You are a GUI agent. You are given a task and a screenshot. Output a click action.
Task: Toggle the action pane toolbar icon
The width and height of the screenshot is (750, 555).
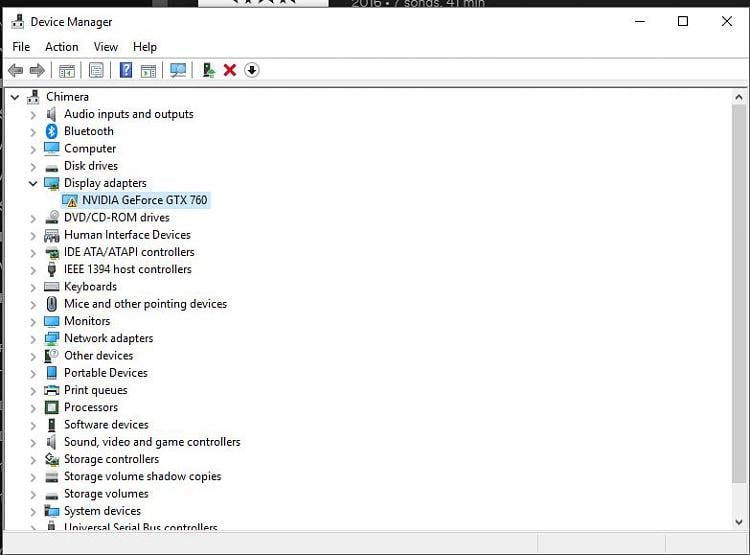(148, 71)
